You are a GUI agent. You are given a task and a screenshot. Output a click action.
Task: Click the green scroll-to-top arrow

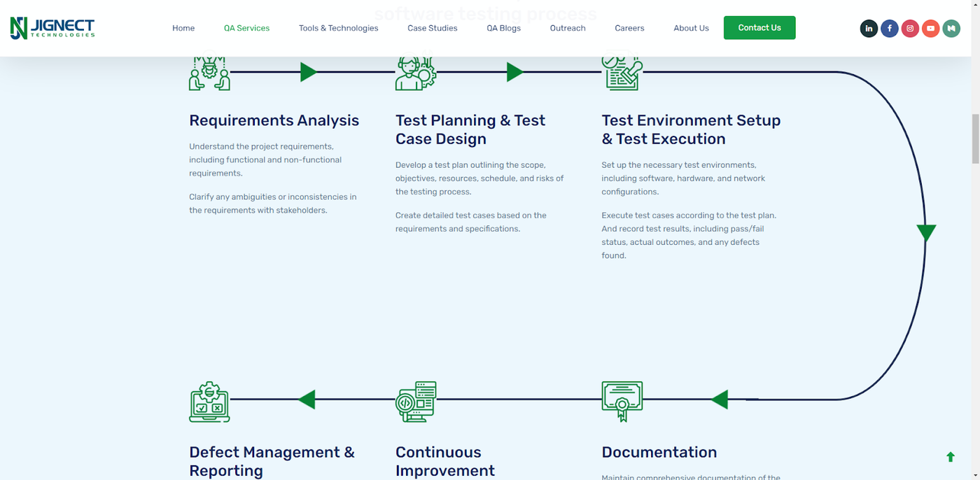point(951,457)
